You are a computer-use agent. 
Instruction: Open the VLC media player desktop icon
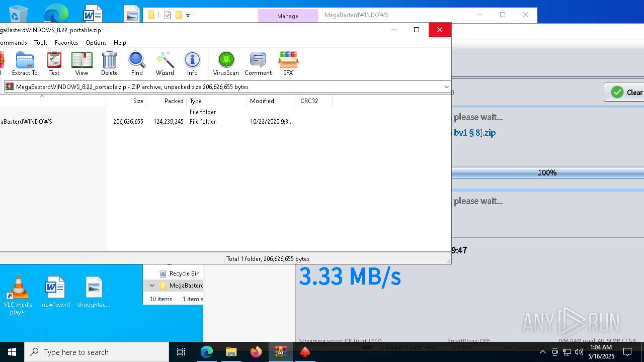coord(18,296)
